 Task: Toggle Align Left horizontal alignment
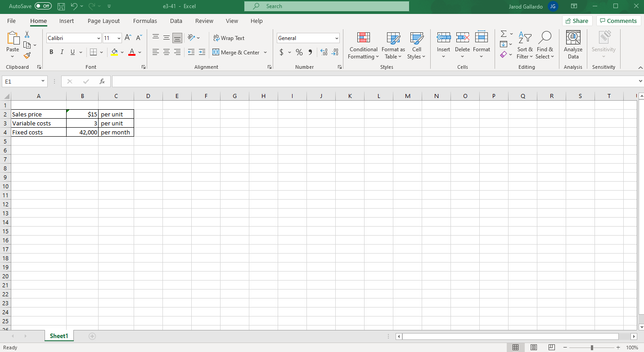[155, 53]
